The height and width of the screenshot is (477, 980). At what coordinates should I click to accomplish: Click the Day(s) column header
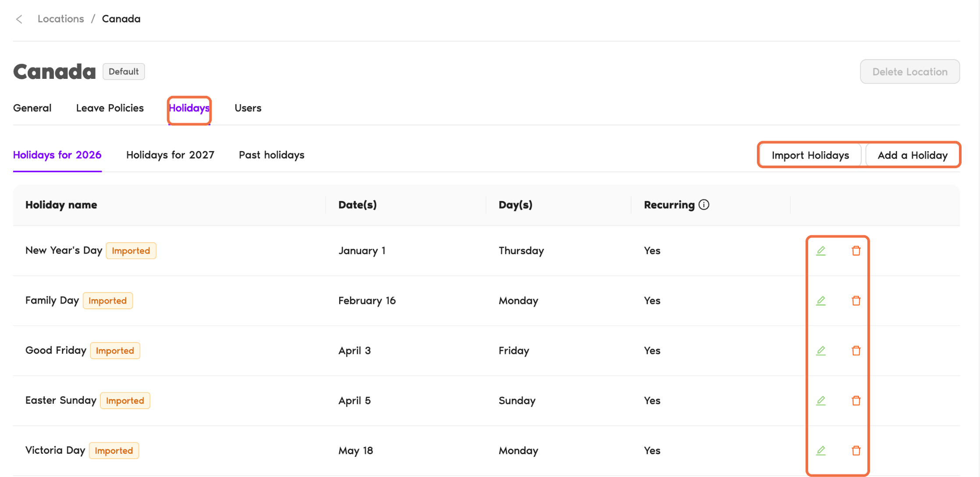[x=515, y=205]
